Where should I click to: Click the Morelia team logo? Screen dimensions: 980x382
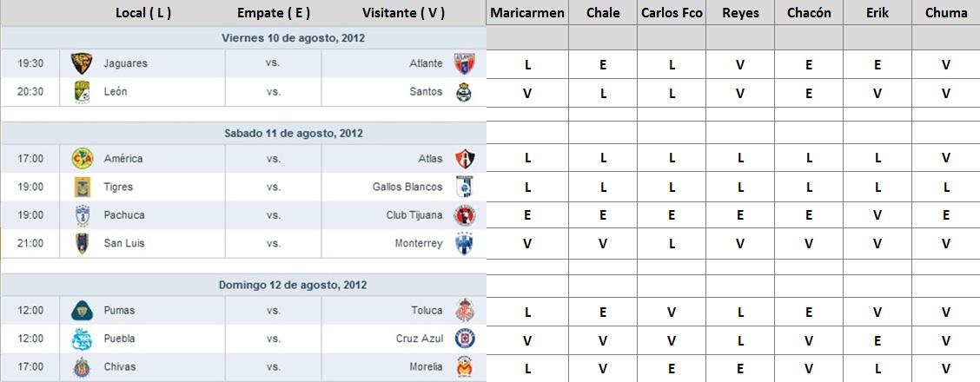[x=465, y=367]
